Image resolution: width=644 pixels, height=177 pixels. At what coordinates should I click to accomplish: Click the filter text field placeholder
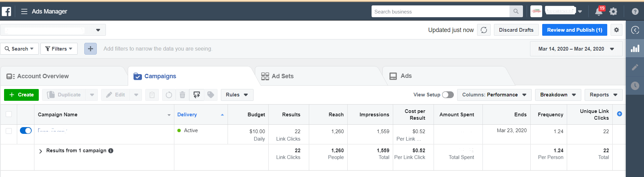pos(158,49)
